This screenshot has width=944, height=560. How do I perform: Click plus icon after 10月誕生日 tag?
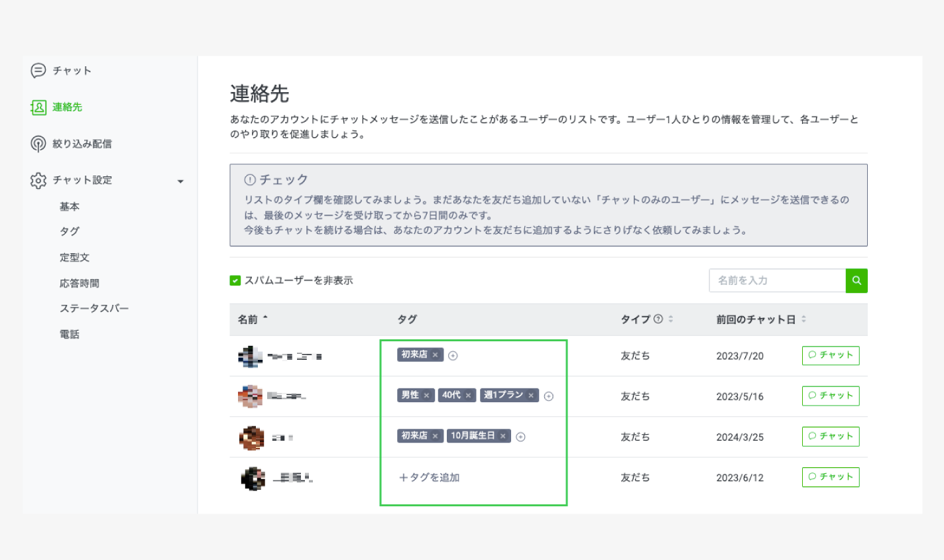coord(520,437)
